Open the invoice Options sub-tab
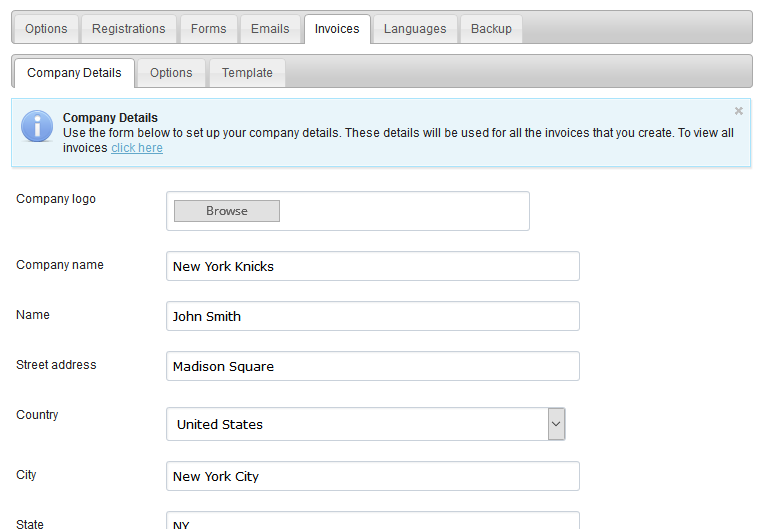 tap(171, 73)
